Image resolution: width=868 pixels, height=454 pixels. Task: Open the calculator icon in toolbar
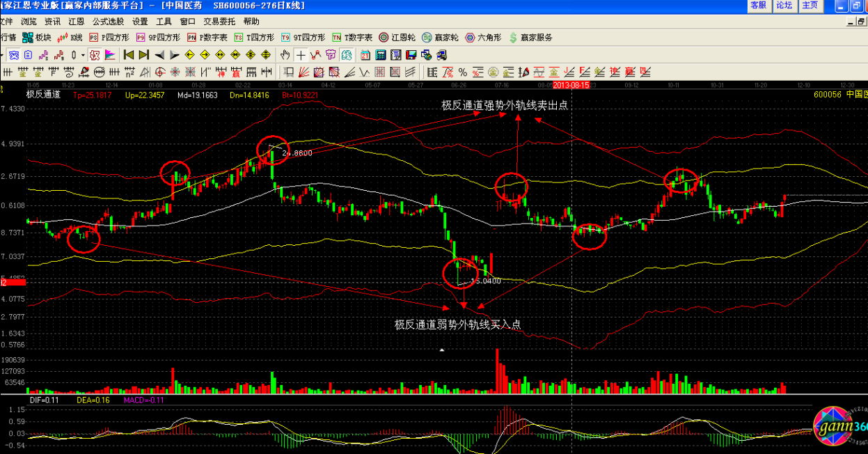point(379,55)
